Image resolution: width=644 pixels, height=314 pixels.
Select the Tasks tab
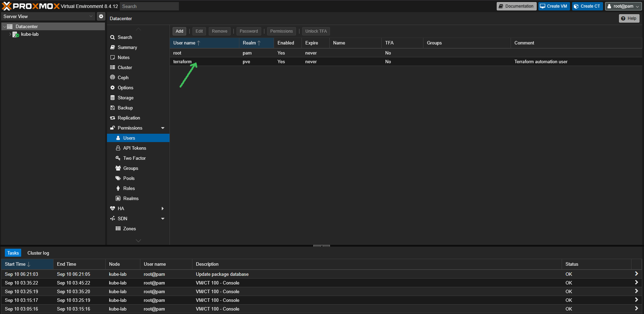tap(13, 253)
